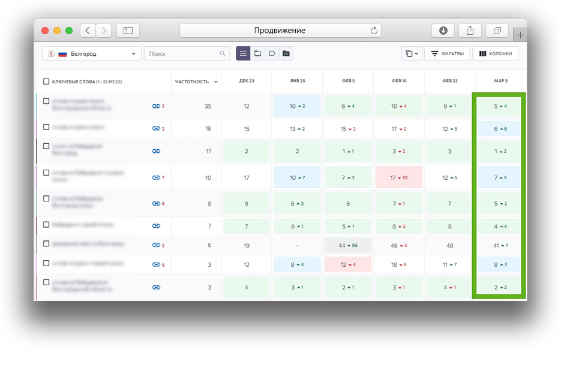Select the ФЕВ 23 column header
This screenshot has width=561, height=392.
click(x=450, y=81)
